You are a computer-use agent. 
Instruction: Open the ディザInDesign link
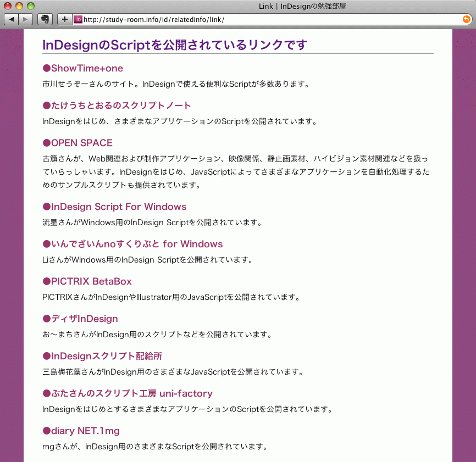80,319
